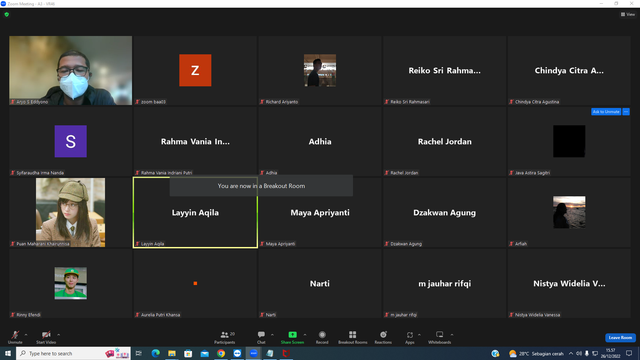Open weather widget showing 28°C

[536, 353]
